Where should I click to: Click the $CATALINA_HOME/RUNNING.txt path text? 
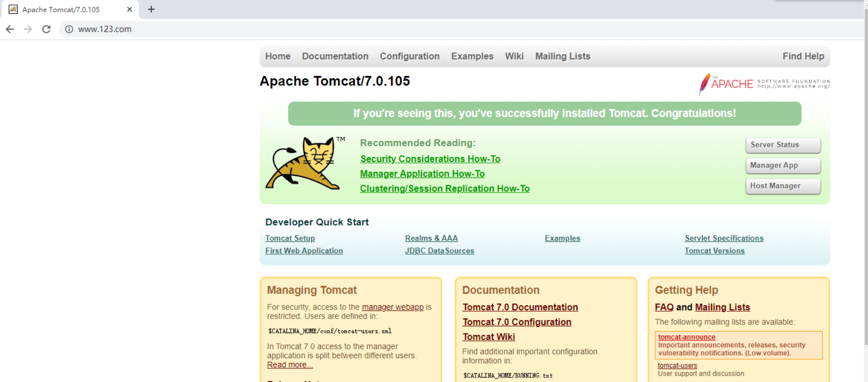(508, 376)
